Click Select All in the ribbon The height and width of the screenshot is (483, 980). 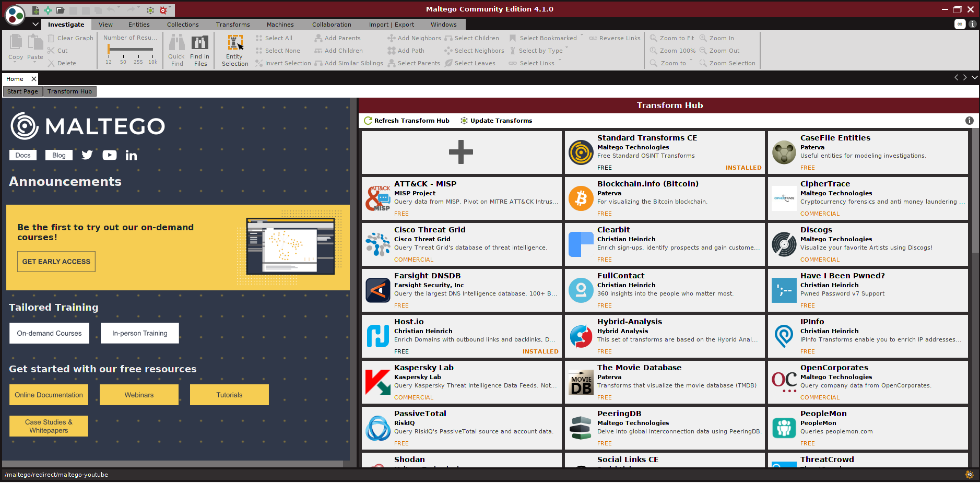pyautogui.click(x=274, y=38)
